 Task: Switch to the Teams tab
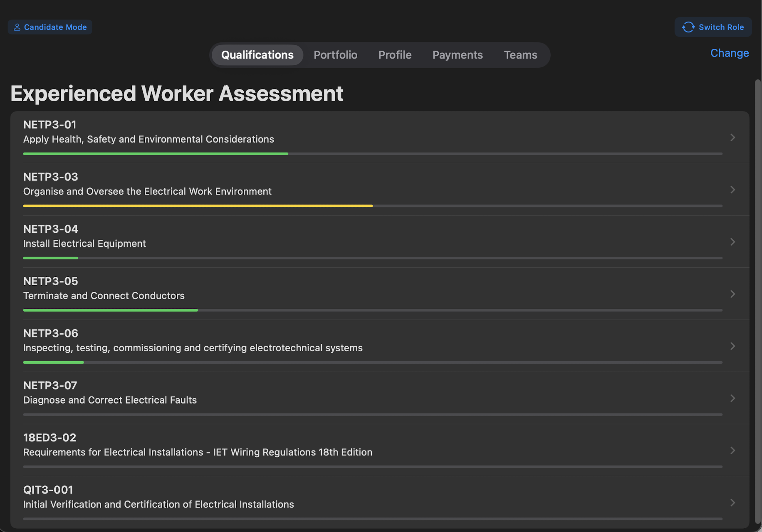tap(520, 54)
